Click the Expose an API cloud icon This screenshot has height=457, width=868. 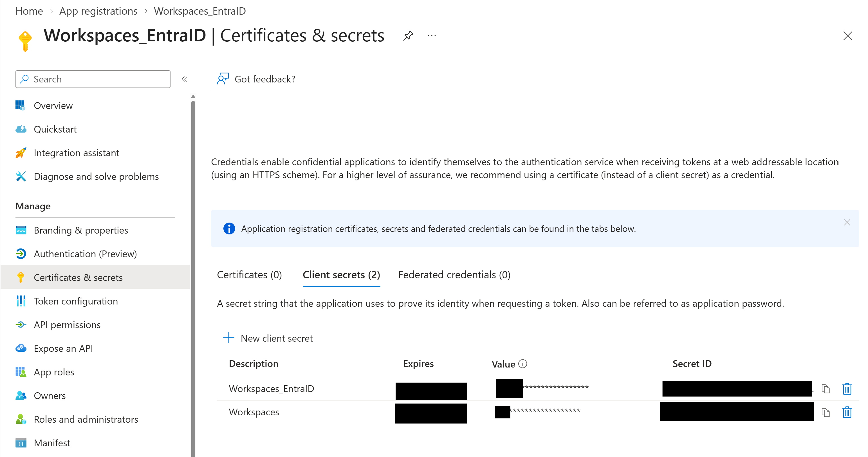(x=21, y=348)
